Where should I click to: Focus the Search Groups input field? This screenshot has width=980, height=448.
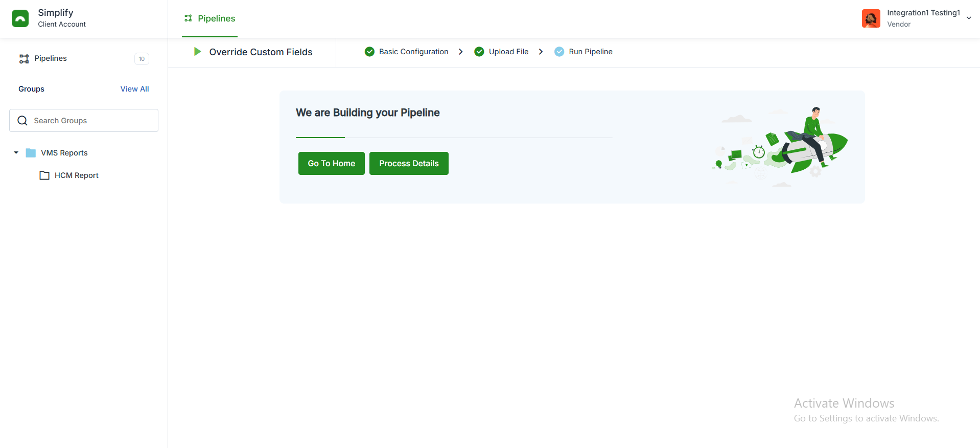tap(84, 121)
